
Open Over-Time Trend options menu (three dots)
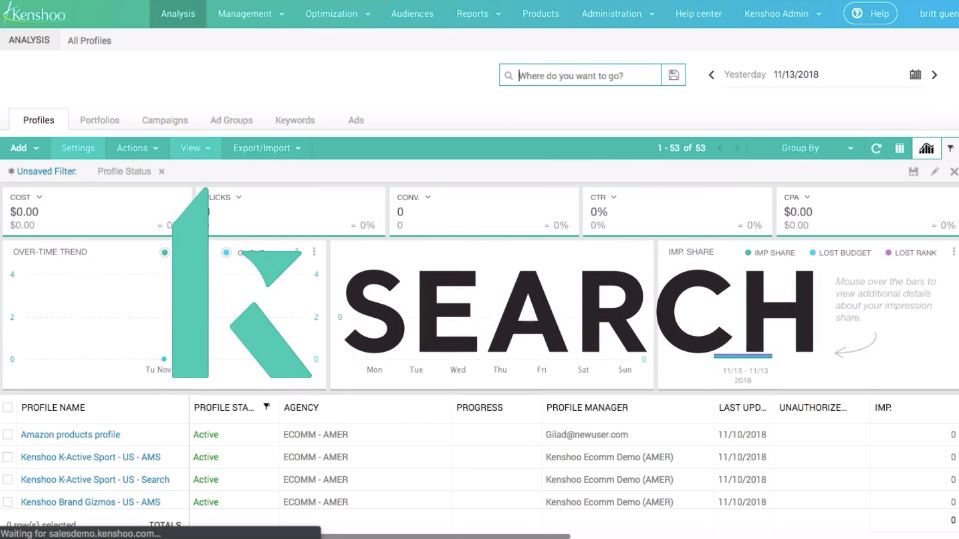click(x=314, y=251)
